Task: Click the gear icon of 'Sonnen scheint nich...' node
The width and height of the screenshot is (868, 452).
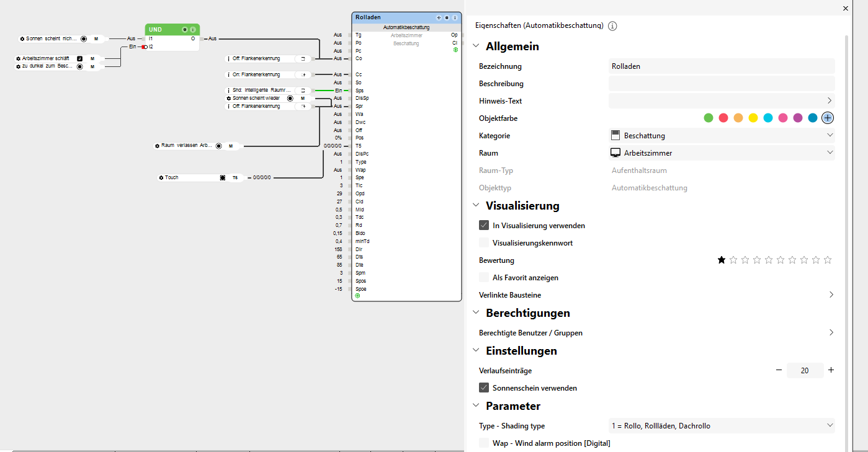Action: [22, 38]
